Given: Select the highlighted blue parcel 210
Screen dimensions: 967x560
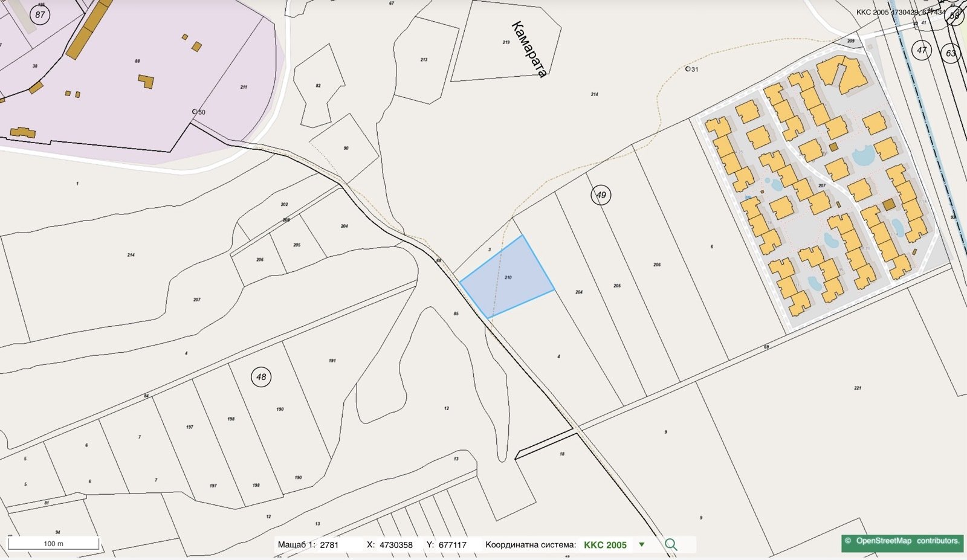Looking at the screenshot, I should pyautogui.click(x=508, y=276).
